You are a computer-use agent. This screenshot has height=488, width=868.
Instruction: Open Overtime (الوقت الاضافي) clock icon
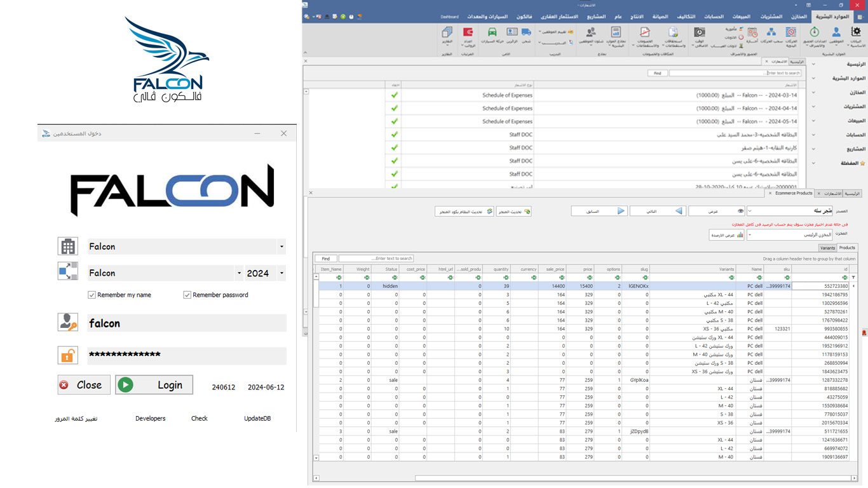tap(699, 32)
